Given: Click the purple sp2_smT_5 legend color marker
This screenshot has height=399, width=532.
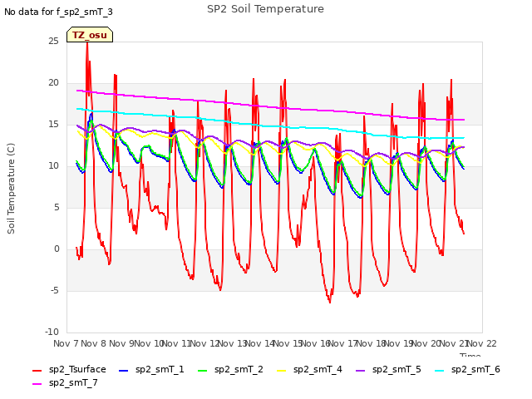Looking at the screenshot, I should (360, 371).
